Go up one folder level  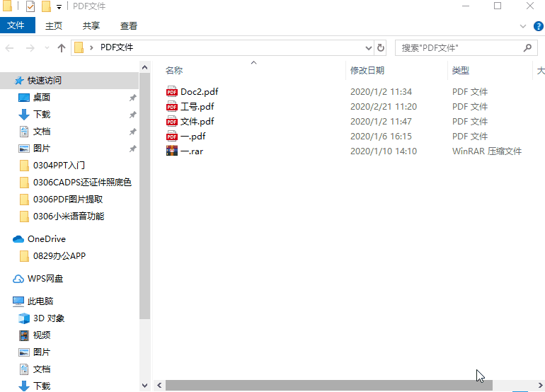tap(62, 47)
